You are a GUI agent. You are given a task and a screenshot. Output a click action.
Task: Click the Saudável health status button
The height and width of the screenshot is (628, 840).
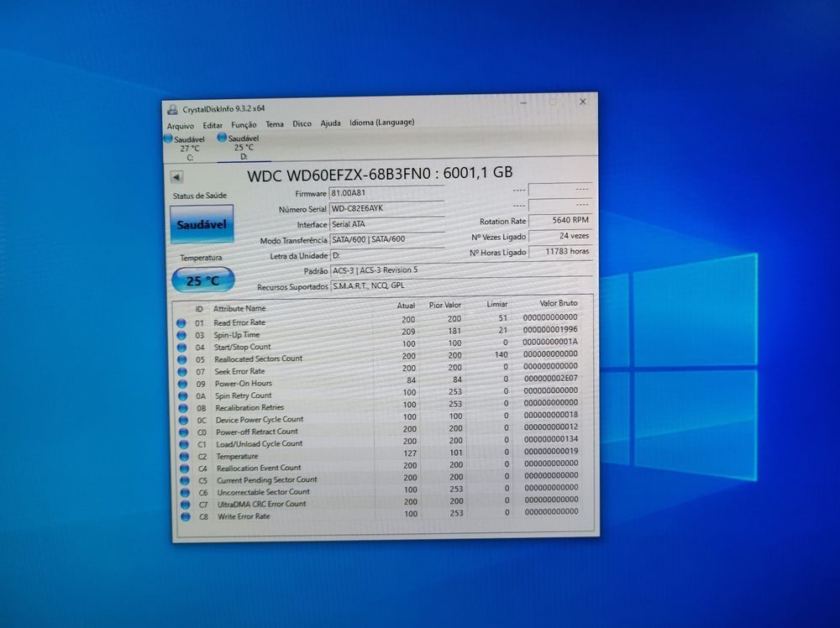coord(202,224)
